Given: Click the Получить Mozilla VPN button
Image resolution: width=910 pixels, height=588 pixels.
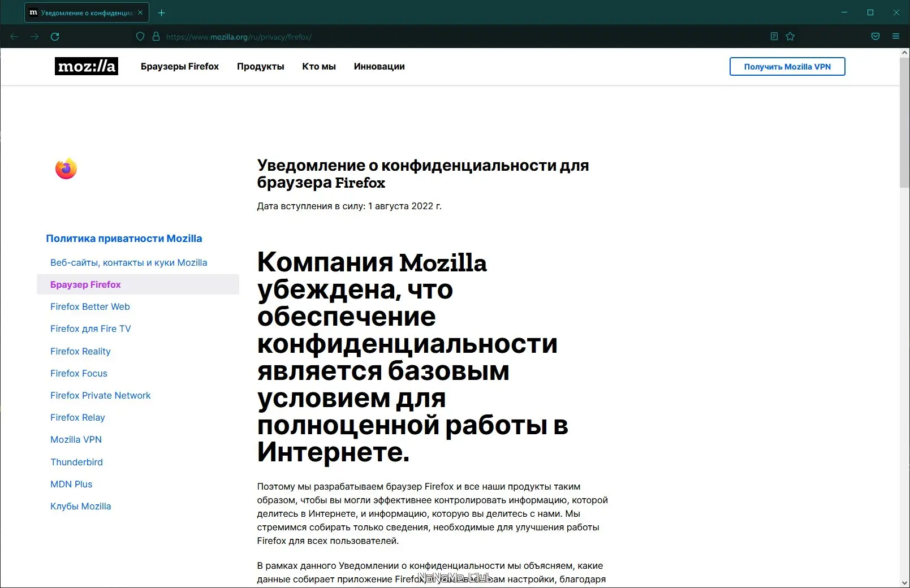Looking at the screenshot, I should tap(787, 66).
